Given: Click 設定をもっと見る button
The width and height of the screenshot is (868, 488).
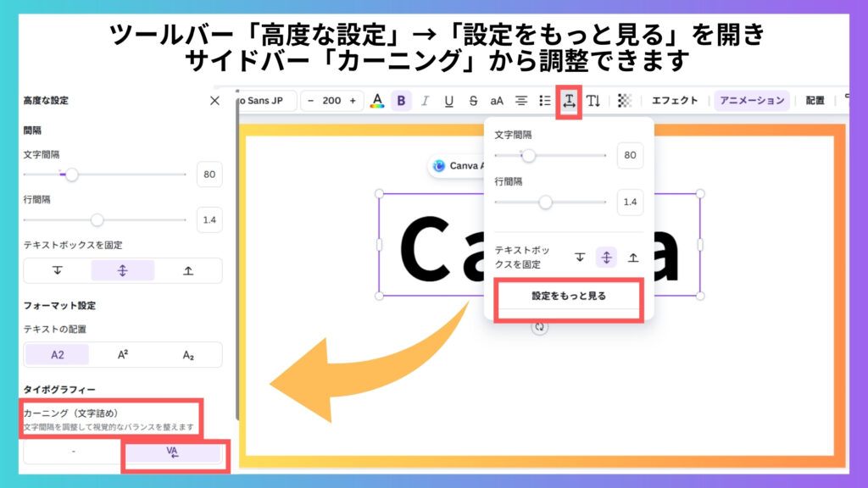Looking at the screenshot, I should point(569,297).
